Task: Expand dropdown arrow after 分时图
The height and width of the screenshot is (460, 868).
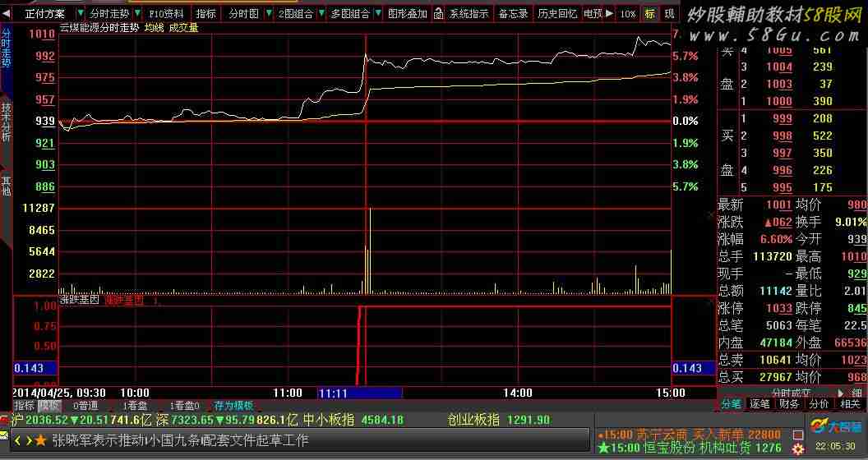Action: 269,14
